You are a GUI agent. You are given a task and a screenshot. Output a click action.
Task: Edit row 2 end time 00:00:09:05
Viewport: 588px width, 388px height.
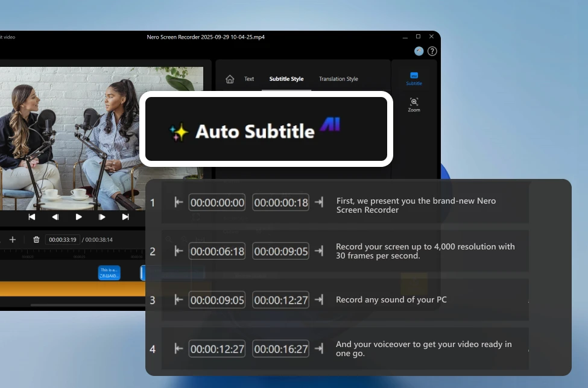pos(281,251)
